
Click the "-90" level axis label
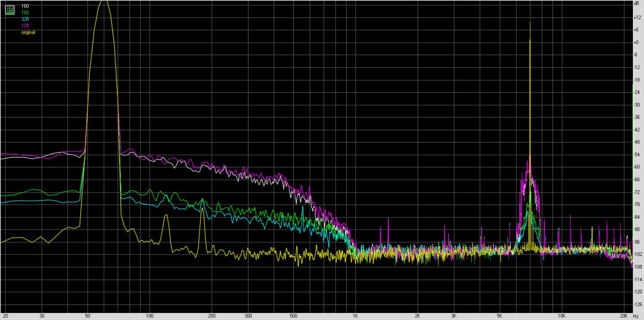pyautogui.click(x=636, y=229)
